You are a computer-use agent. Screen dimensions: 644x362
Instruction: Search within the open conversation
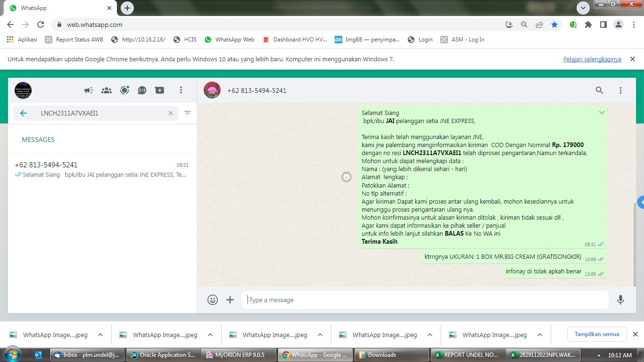pos(599,90)
